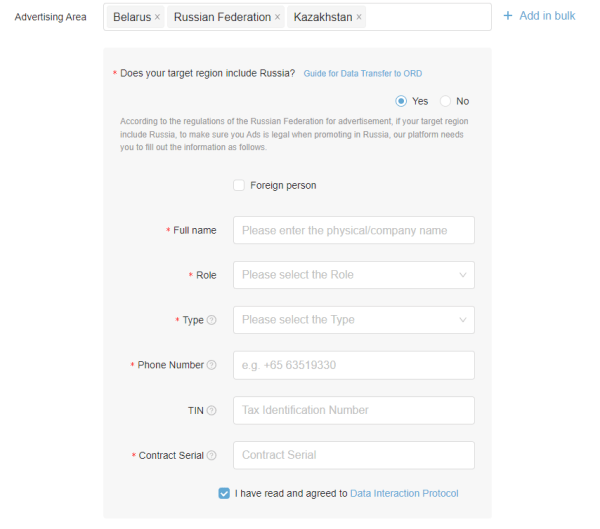Open the Data Interaction Protocol link
Viewport: 600px width, 529px height.
click(404, 493)
